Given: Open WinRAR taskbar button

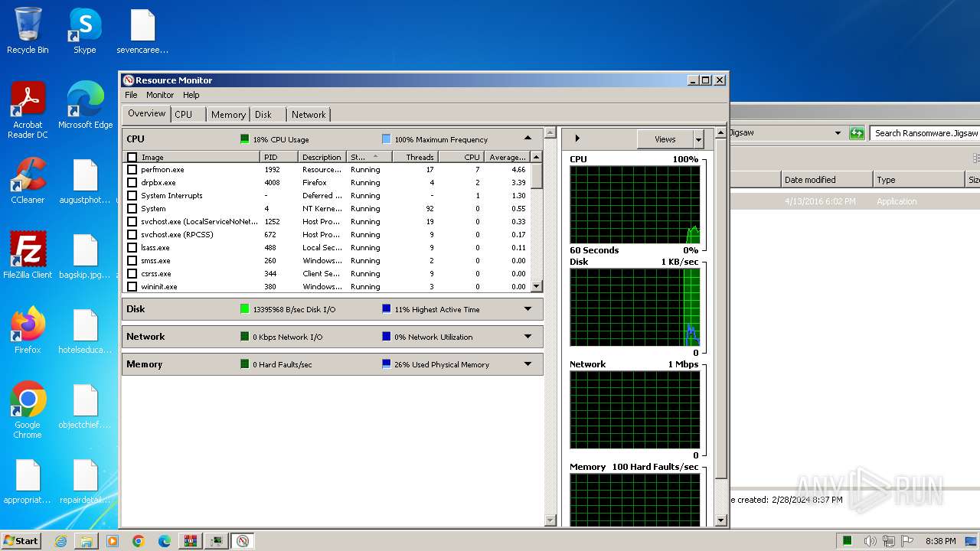Looking at the screenshot, I should [x=191, y=541].
